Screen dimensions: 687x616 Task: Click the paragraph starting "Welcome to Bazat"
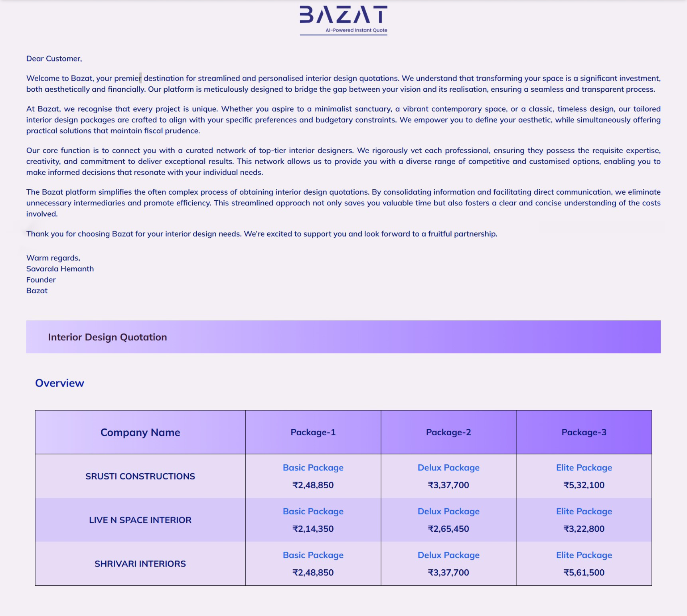343,84
